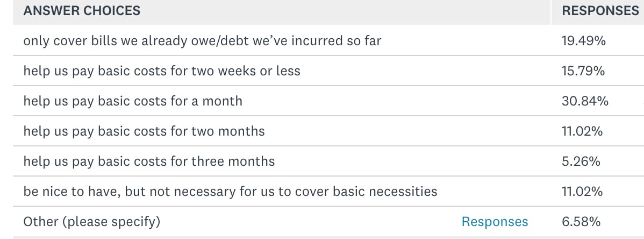644x239 pixels.
Task: Open the Responses link for Other
Action: pyautogui.click(x=495, y=222)
